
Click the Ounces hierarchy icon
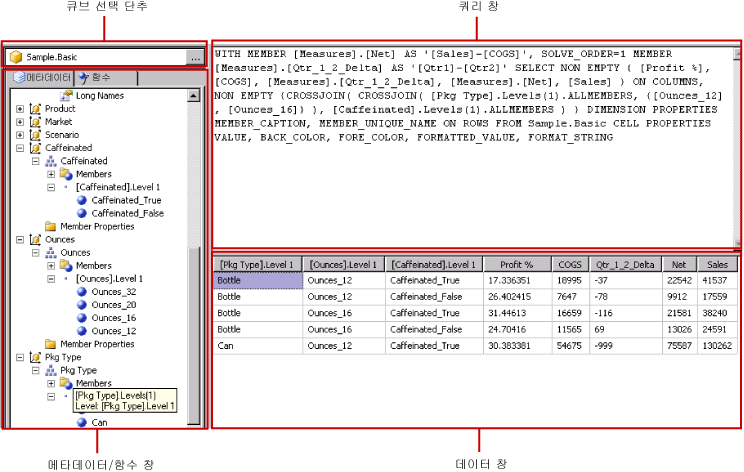coord(51,253)
